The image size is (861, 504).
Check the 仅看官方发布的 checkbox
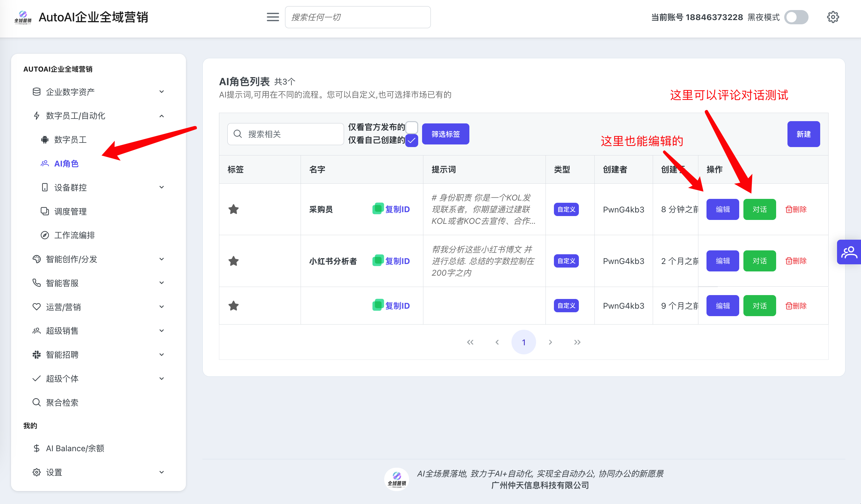click(x=412, y=127)
